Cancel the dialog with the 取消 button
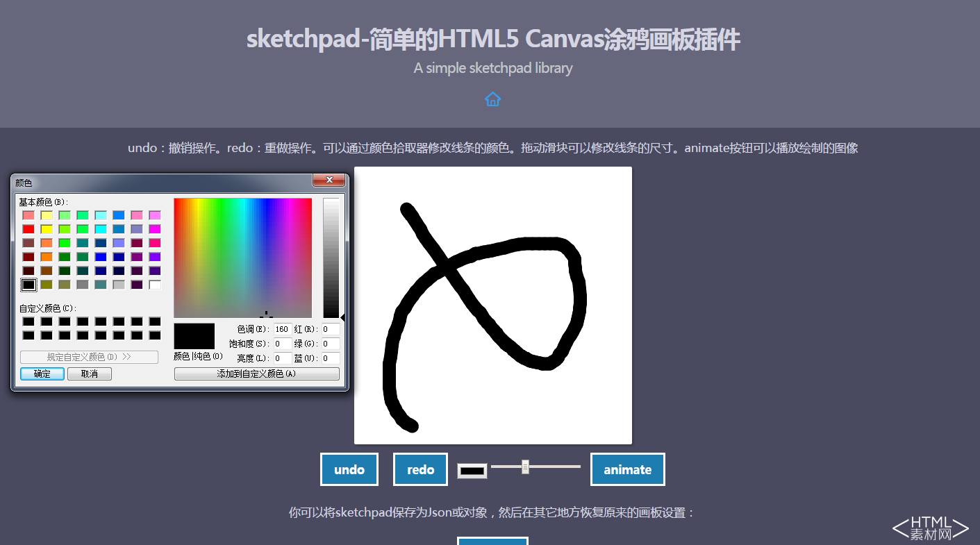The width and height of the screenshot is (980, 545). [x=90, y=374]
